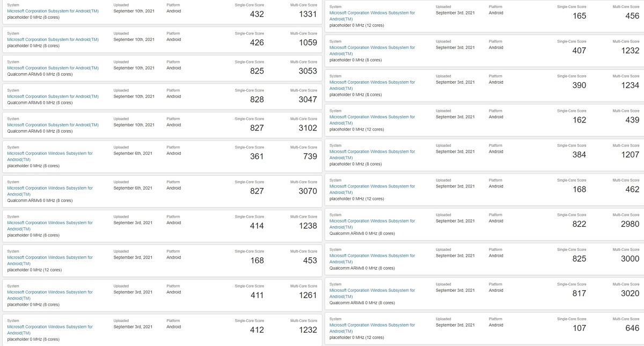Image resolution: width=644 pixels, height=346 pixels.
Task: Open system link for result scoring 1059 multi-core
Action: [x=53, y=39]
